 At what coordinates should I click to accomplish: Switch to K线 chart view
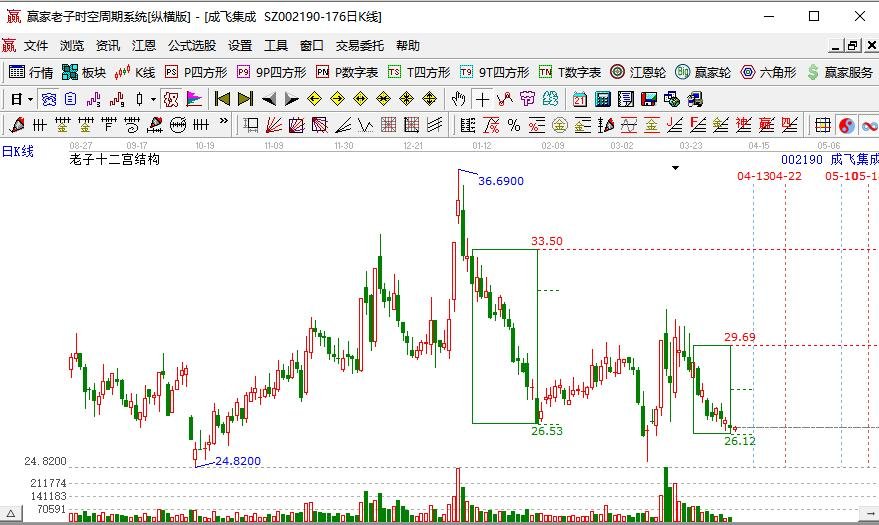(135, 72)
